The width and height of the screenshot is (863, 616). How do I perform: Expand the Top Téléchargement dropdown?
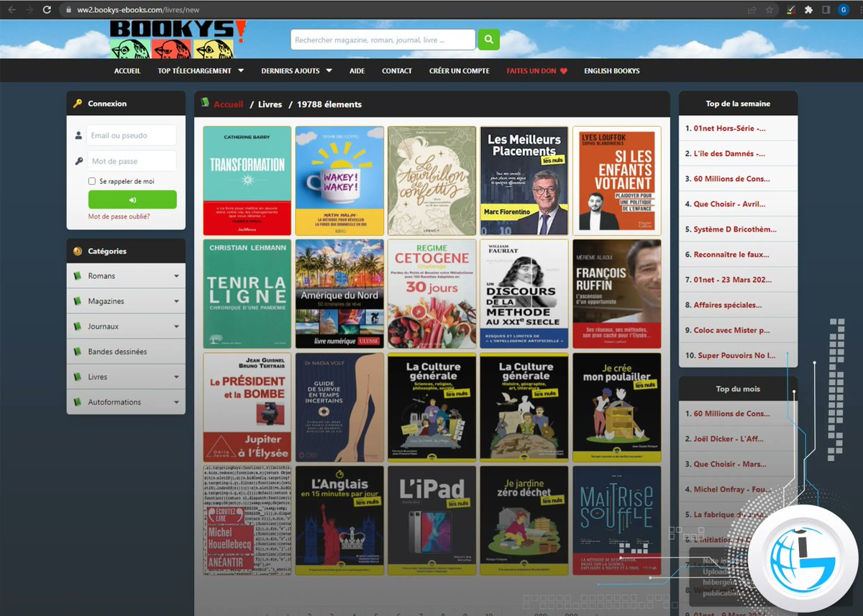[x=201, y=70]
